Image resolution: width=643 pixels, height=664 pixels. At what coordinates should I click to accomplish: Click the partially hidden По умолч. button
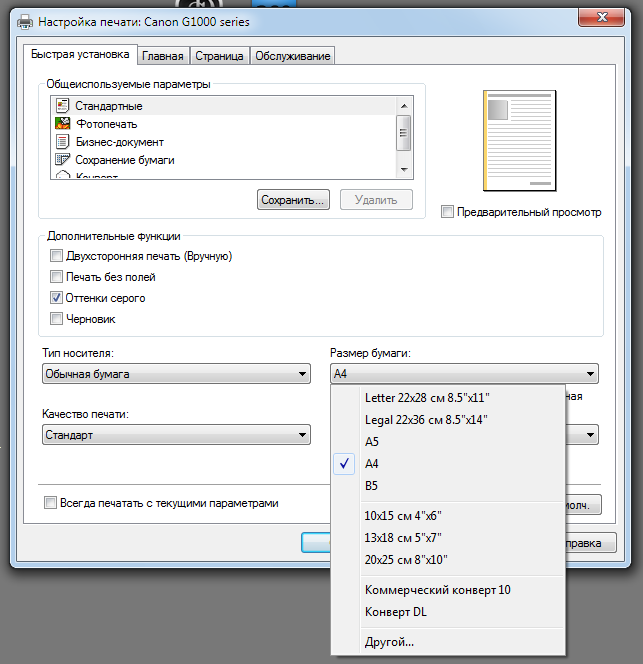pos(583,505)
